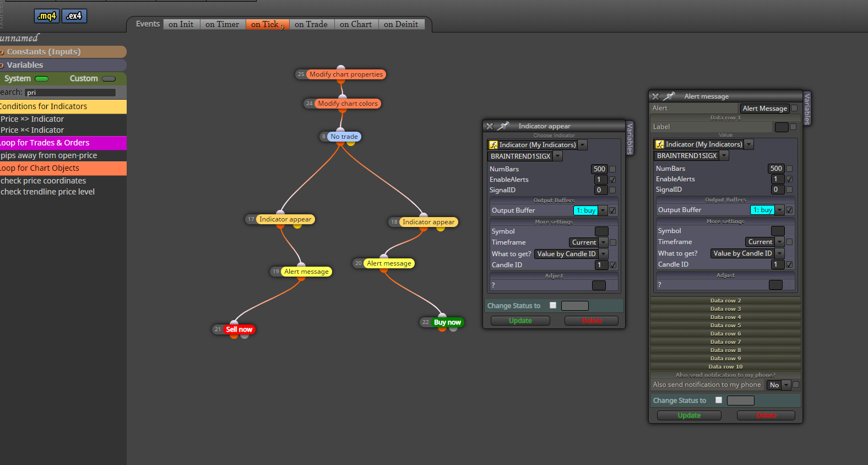Select the No trade block
This screenshot has width=868, height=465.
tap(344, 137)
